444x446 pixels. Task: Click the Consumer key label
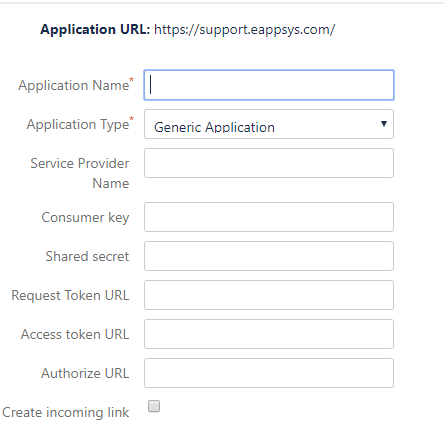(x=85, y=217)
